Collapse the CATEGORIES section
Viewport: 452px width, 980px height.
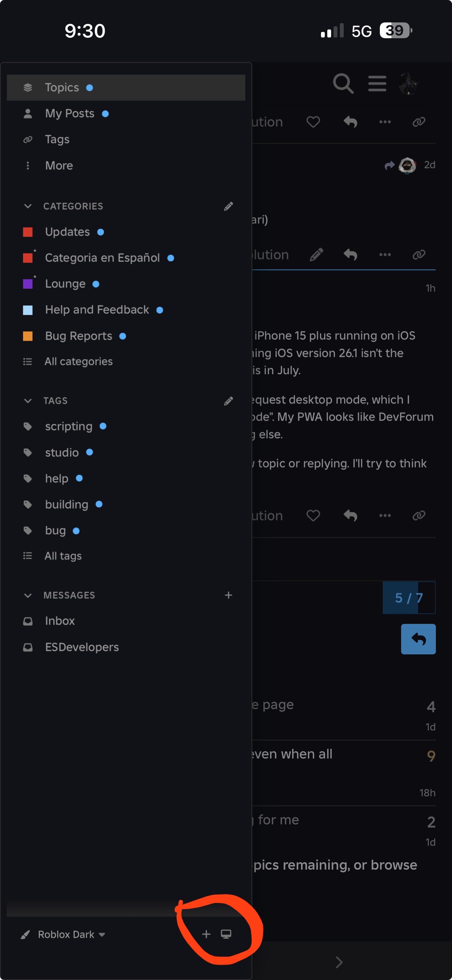pos(28,206)
